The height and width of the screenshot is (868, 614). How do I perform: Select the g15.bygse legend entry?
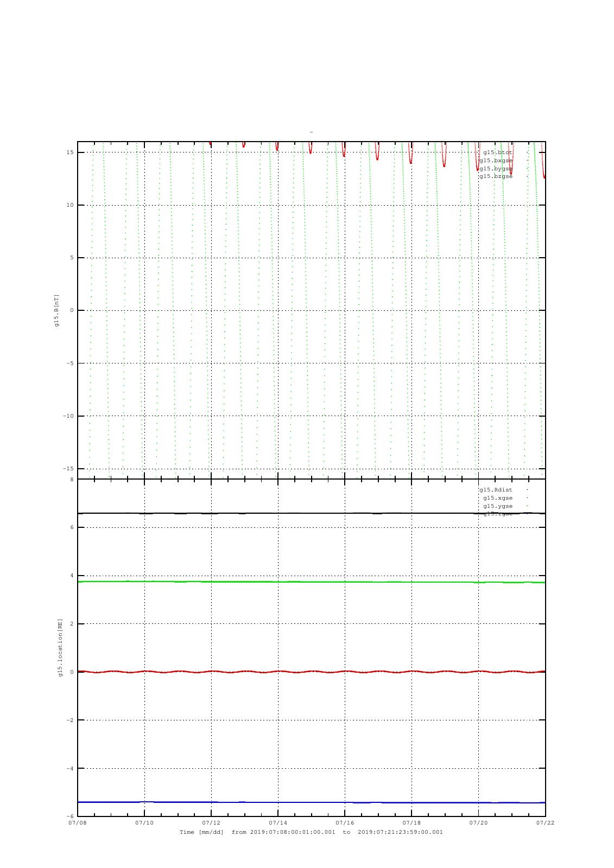[496, 169]
